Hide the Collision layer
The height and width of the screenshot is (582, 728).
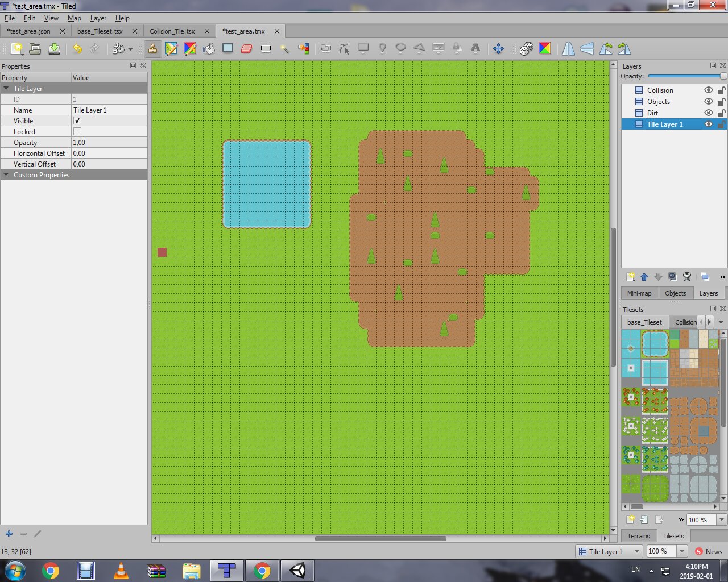click(x=708, y=90)
